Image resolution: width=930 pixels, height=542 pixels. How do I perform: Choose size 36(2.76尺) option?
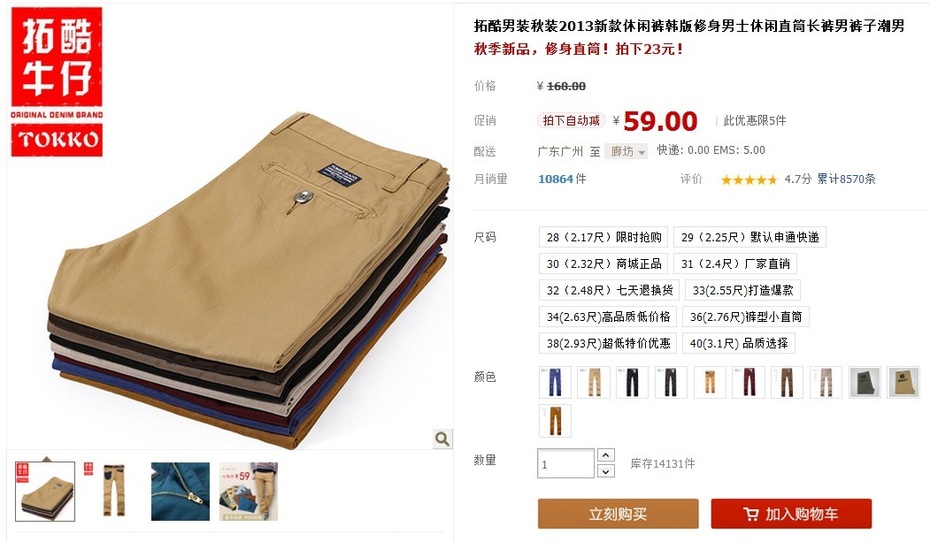click(746, 317)
